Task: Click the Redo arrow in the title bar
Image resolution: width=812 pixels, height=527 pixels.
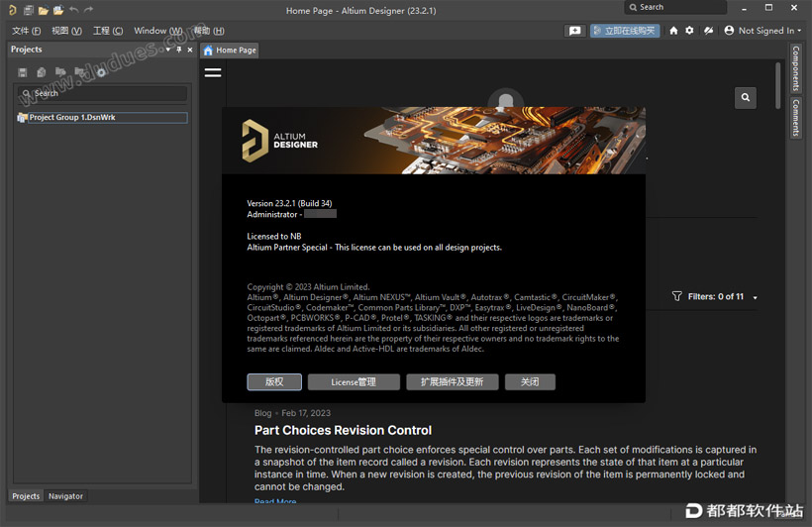Action: pyautogui.click(x=88, y=10)
